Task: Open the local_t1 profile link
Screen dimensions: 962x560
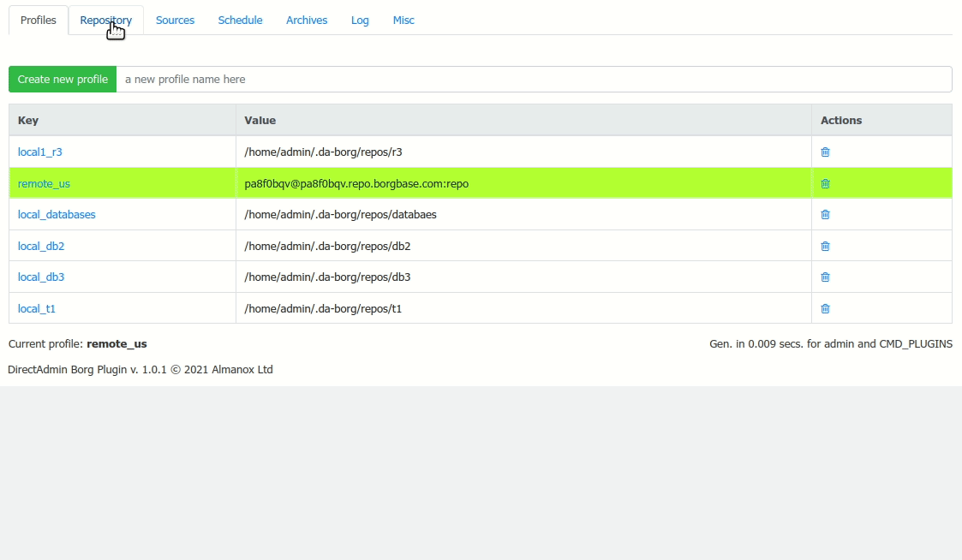Action: [x=36, y=308]
